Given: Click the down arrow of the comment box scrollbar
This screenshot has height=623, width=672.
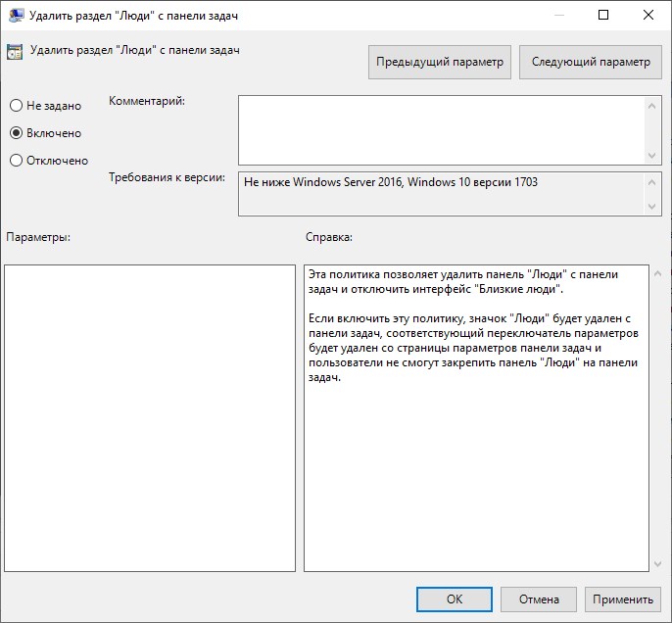Looking at the screenshot, I should [652, 155].
